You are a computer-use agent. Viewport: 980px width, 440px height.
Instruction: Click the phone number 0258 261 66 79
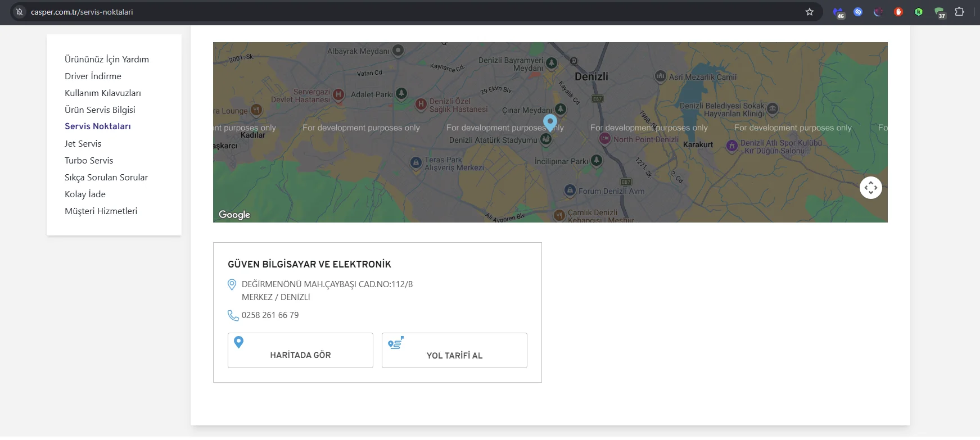click(270, 315)
